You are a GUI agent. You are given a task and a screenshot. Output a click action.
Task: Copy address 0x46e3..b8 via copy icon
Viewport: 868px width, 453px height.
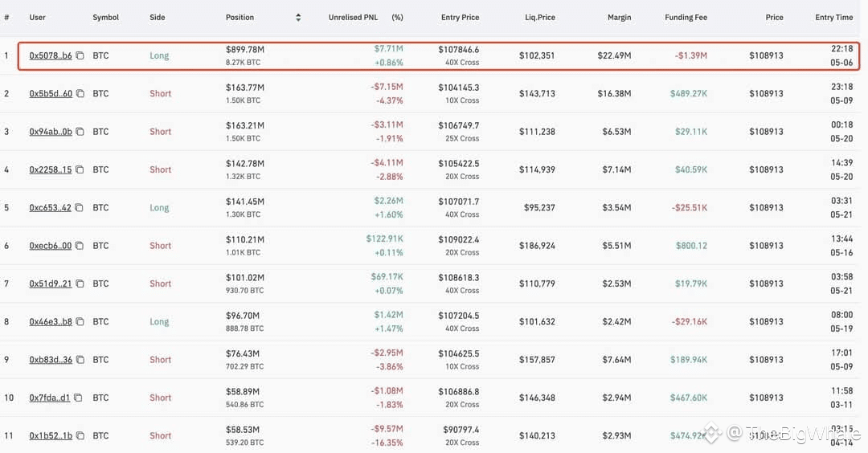pos(80,322)
